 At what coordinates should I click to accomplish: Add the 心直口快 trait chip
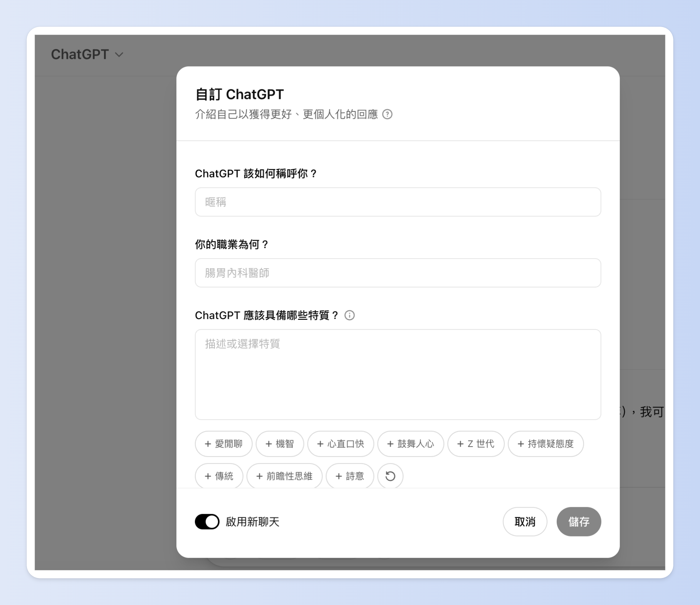point(341,444)
